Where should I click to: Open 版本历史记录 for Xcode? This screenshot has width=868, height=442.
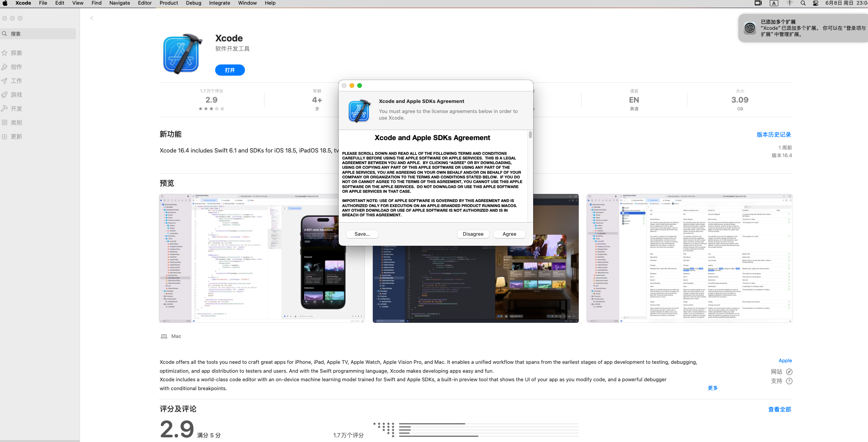(x=773, y=134)
